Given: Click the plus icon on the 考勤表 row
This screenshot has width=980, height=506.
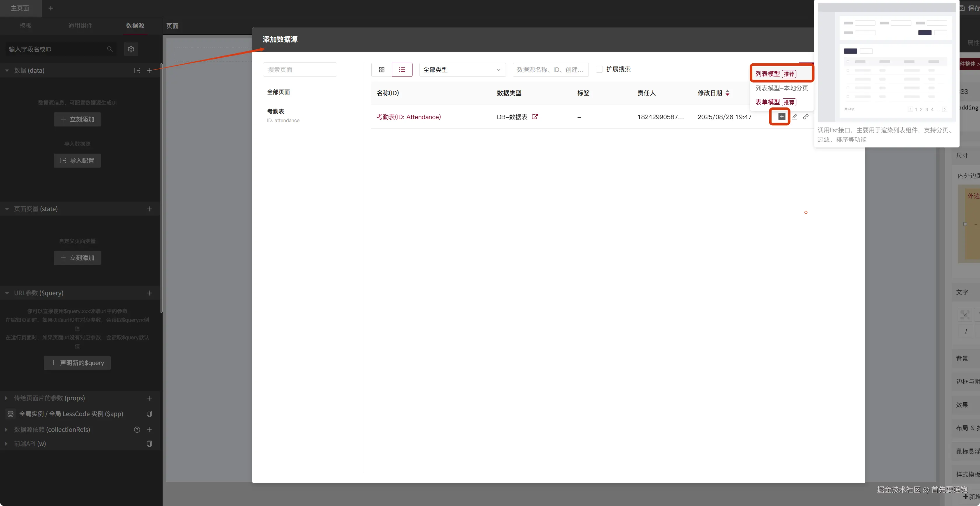Looking at the screenshot, I should [781, 116].
